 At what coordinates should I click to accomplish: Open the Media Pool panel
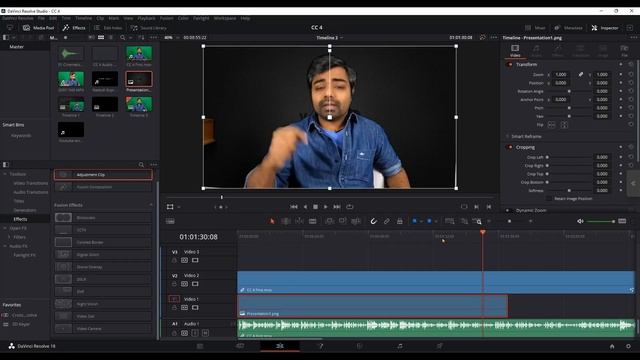38,28
